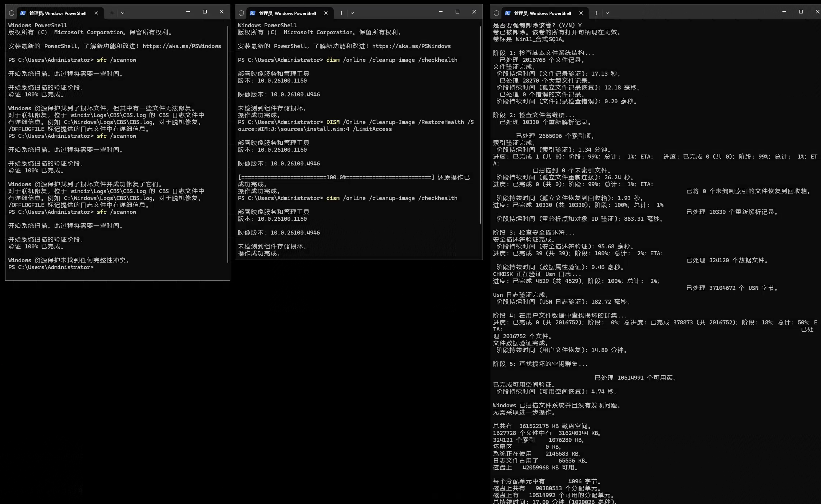This screenshot has height=504, width=821.
Task: Open the tab dropdown chevron in the middle window
Action: pyautogui.click(x=352, y=13)
